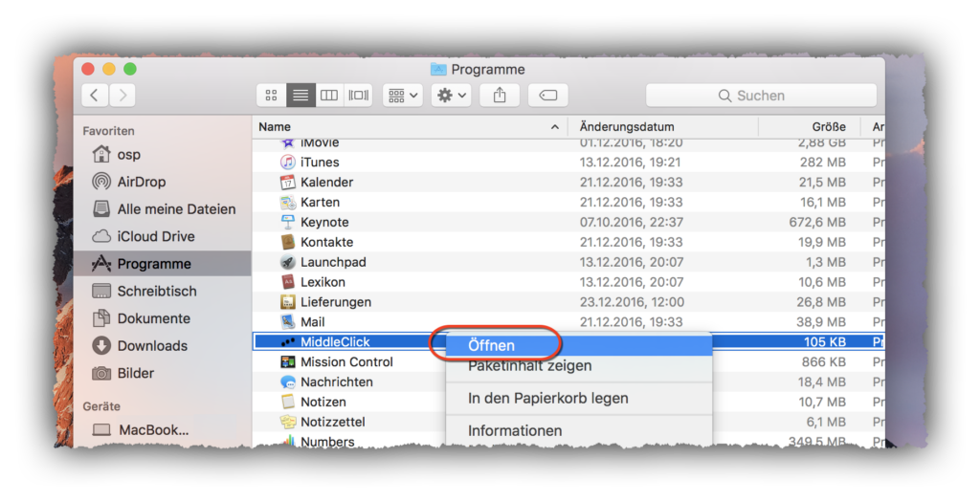Choose Öffnen in the context menu
980x501 pixels.
click(579, 345)
